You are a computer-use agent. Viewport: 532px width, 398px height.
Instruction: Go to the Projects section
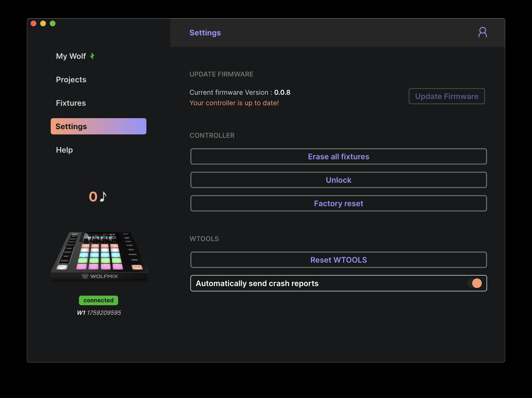point(71,80)
